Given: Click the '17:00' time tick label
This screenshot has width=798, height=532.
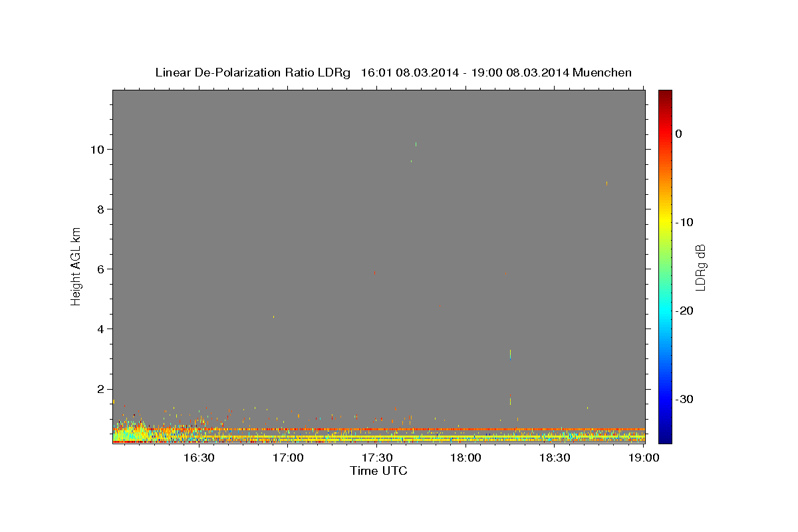Looking at the screenshot, I should 288,458.
